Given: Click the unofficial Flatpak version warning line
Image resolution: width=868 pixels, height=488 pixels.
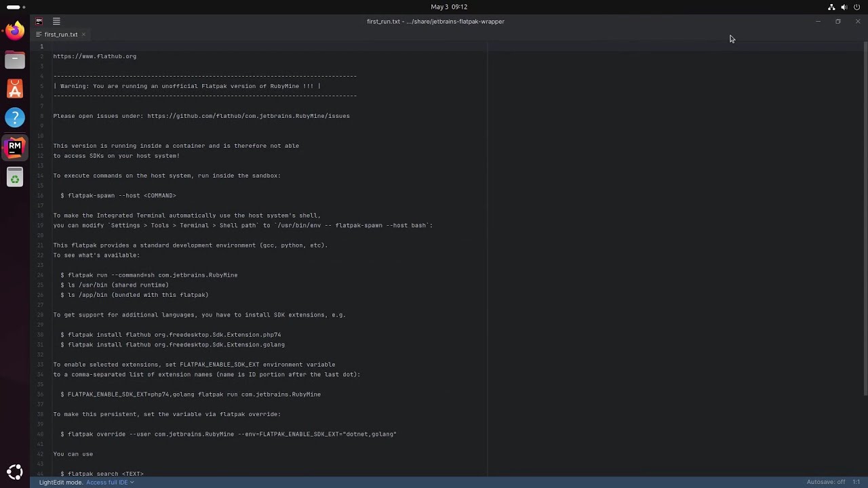Looking at the screenshot, I should pyautogui.click(x=187, y=86).
